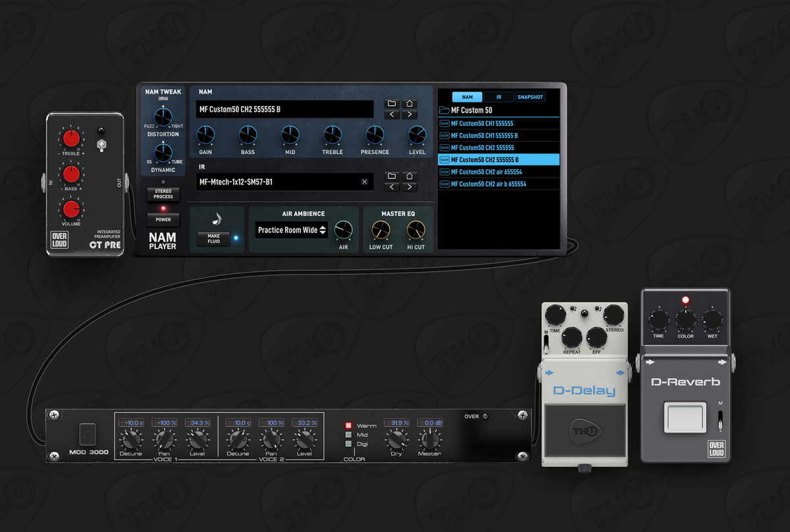Switch to the NAM browser tab

coord(467,97)
